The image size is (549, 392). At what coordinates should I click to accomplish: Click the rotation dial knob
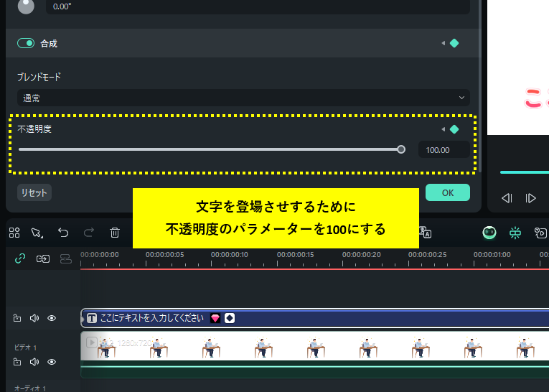(26, 6)
